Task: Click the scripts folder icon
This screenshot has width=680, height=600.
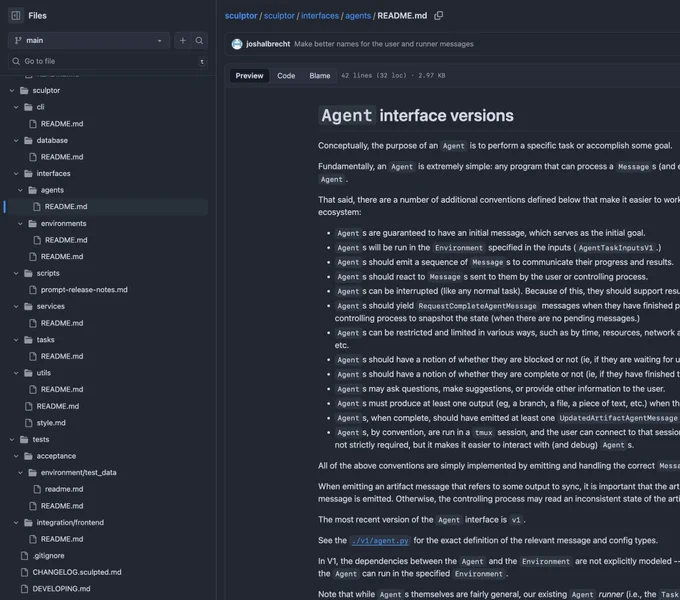Action: click(x=29, y=274)
